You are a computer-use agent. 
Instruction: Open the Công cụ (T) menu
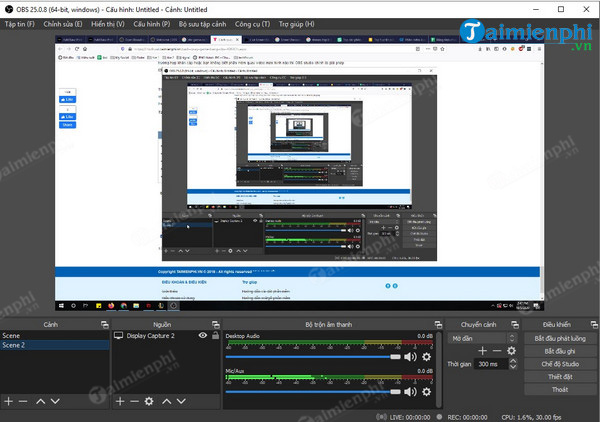[x=253, y=24]
